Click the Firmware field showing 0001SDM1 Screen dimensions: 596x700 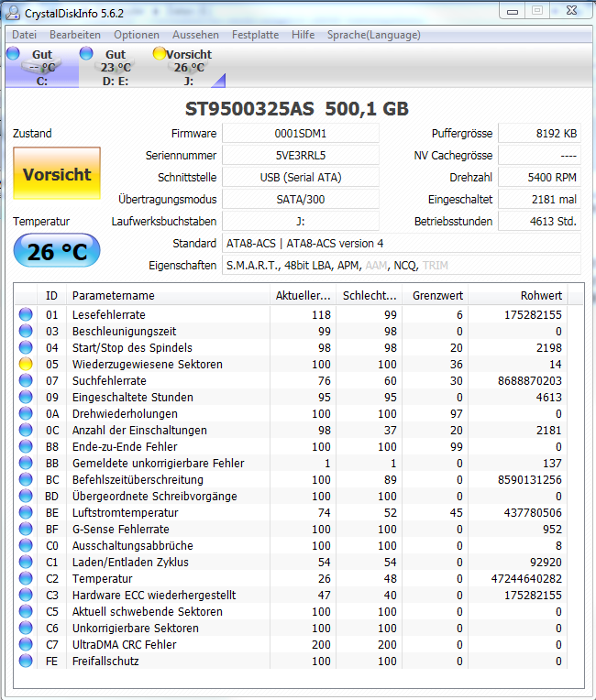(301, 134)
